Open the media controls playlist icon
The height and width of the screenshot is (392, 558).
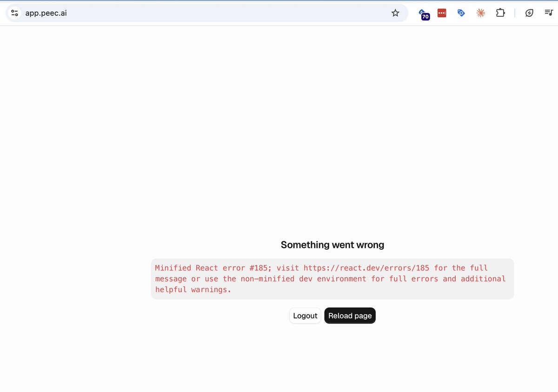pos(549,13)
